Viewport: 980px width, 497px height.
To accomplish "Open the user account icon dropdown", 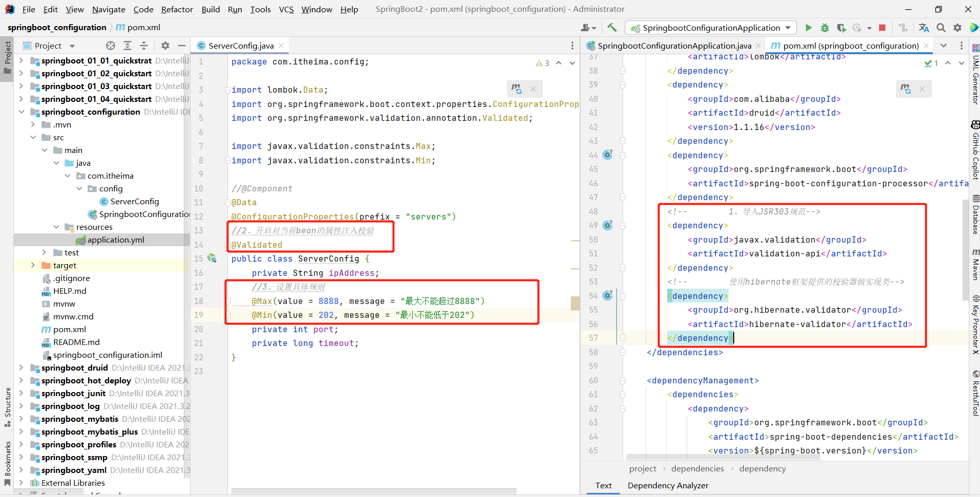I will click(x=589, y=28).
